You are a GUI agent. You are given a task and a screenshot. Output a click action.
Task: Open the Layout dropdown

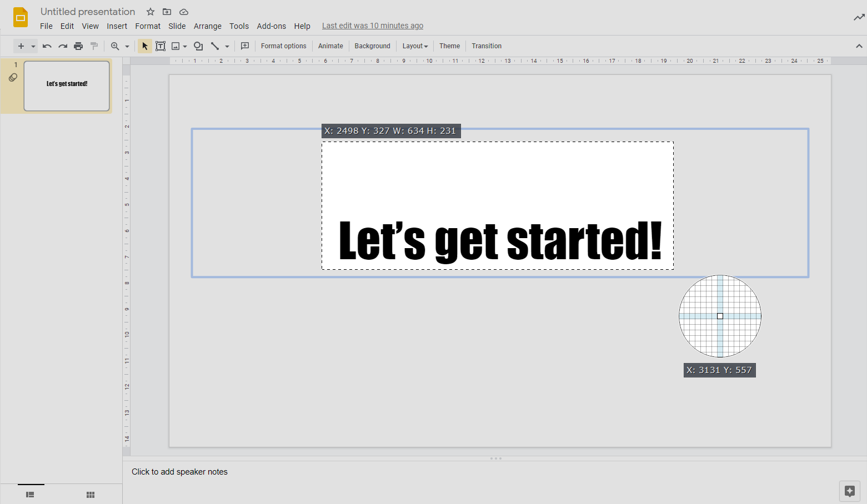pyautogui.click(x=415, y=46)
